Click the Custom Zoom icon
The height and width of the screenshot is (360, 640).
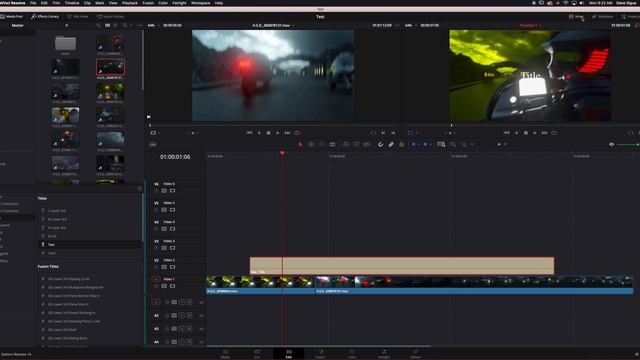pos(464,144)
